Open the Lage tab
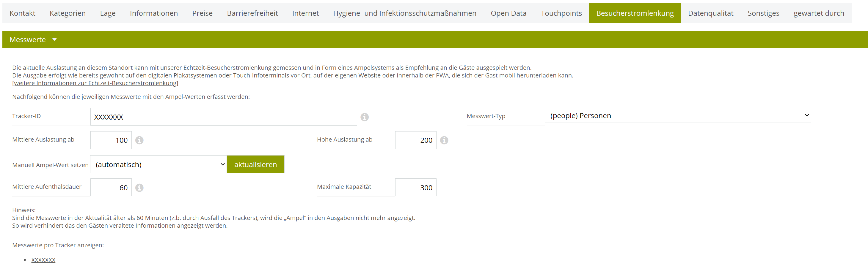The image size is (868, 271). [x=108, y=13]
